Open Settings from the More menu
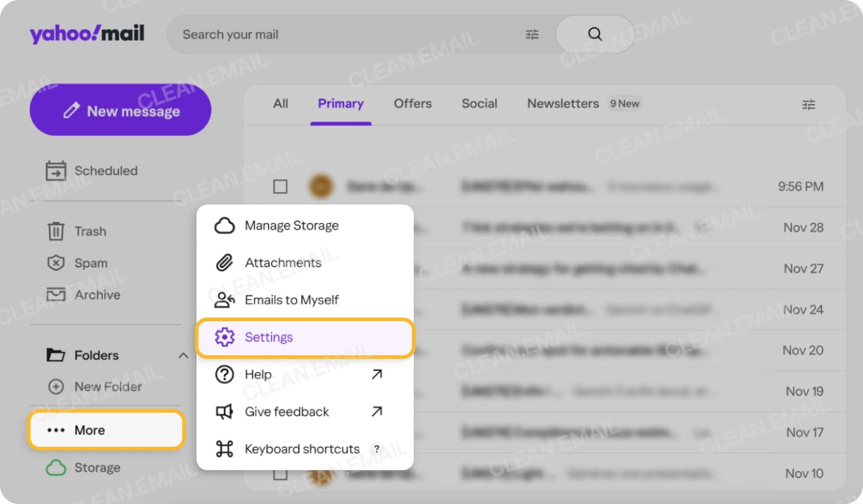Viewport: 863px width, 504px height. tap(269, 337)
